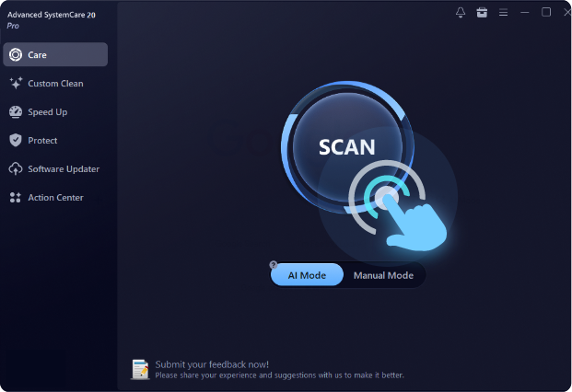This screenshot has height=392, width=572.
Task: Click the Pro edition label
Action: tap(13, 26)
